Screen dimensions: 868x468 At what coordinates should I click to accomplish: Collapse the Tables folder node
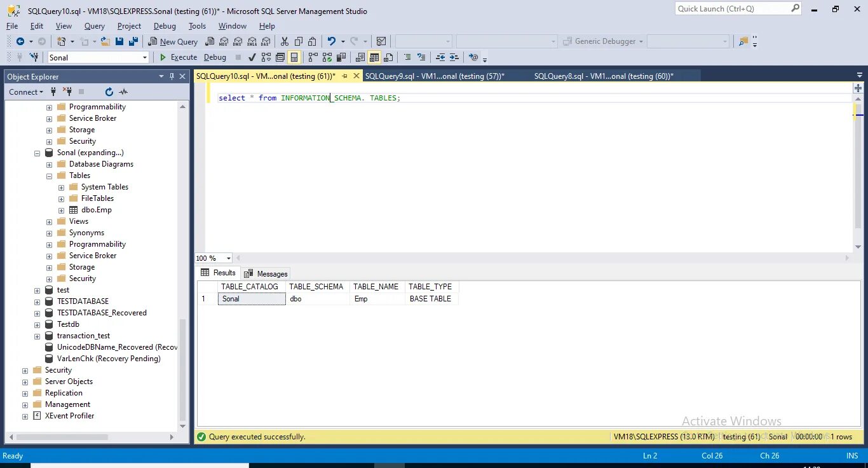[x=50, y=175]
